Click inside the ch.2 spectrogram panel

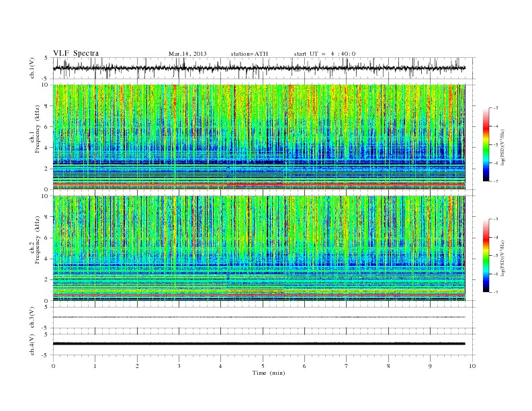259,248
